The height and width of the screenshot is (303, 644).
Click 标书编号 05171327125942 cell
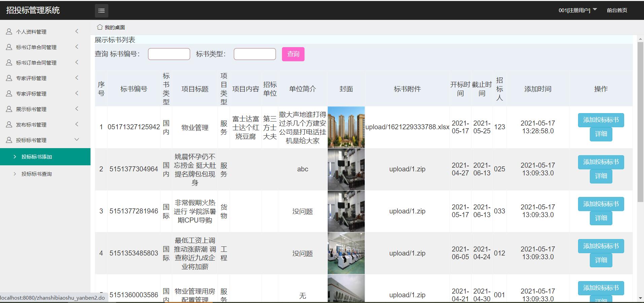coord(134,127)
